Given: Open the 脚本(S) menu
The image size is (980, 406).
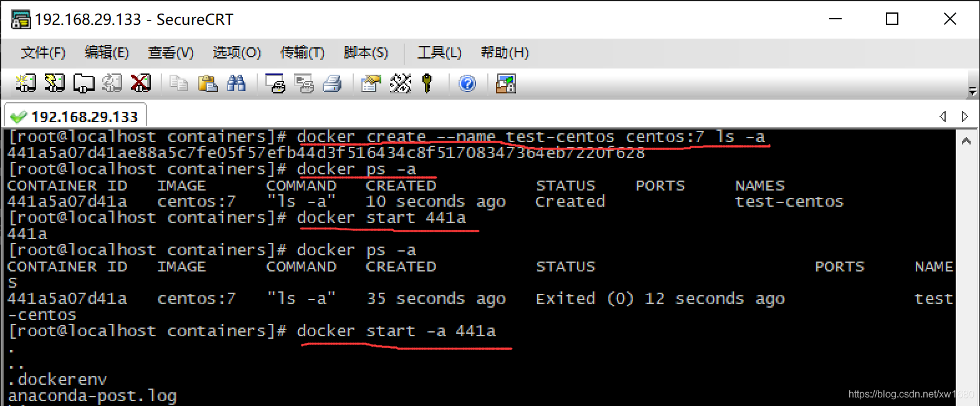Looking at the screenshot, I should [x=366, y=53].
